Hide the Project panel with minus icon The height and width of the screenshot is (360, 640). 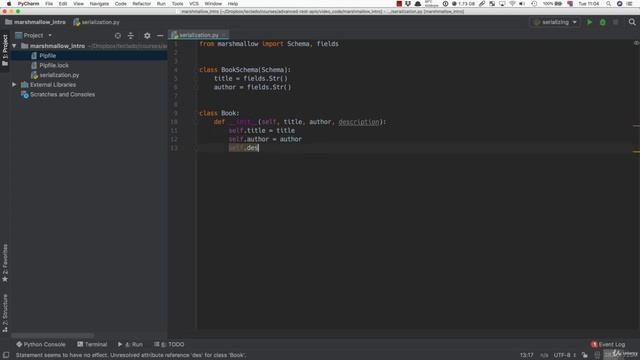point(160,36)
